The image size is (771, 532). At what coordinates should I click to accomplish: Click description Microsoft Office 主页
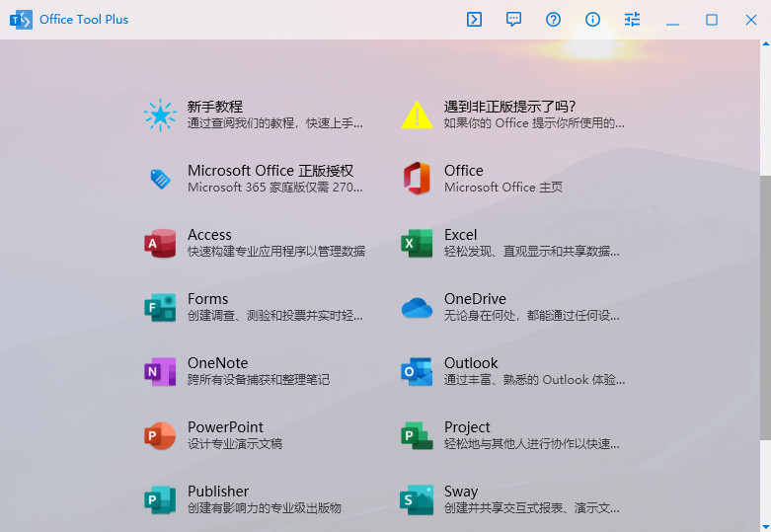[x=503, y=188]
